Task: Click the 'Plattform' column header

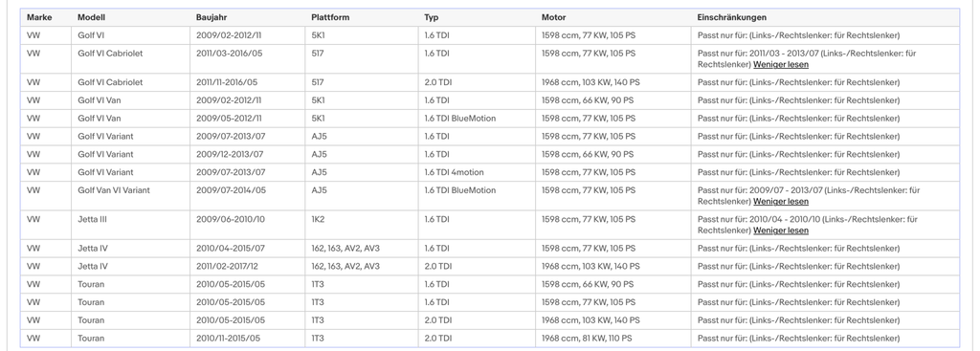Action: 330,17
